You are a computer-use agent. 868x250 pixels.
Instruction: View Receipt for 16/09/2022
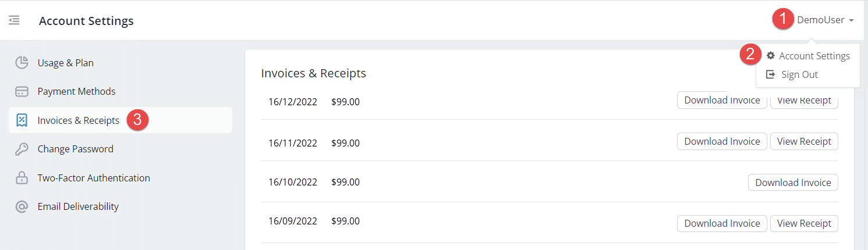click(x=804, y=223)
